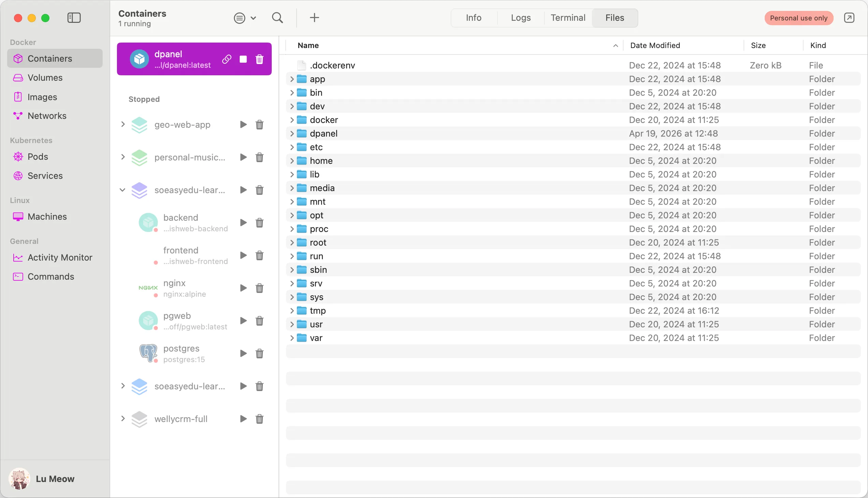The width and height of the screenshot is (868, 498).
Task: Open the container search magnifier
Action: click(277, 18)
